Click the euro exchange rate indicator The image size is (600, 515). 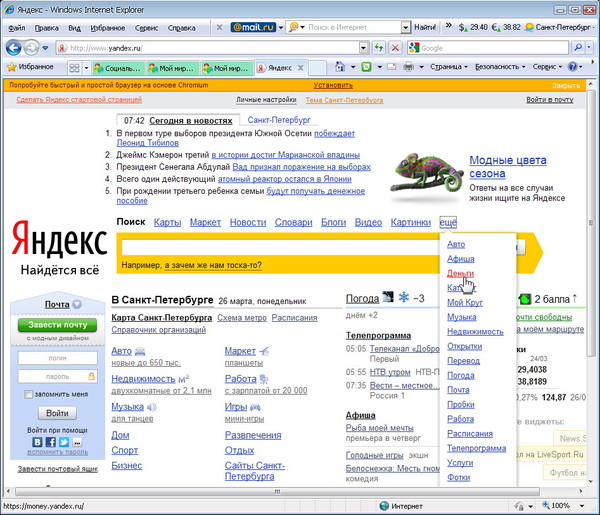[x=506, y=27]
